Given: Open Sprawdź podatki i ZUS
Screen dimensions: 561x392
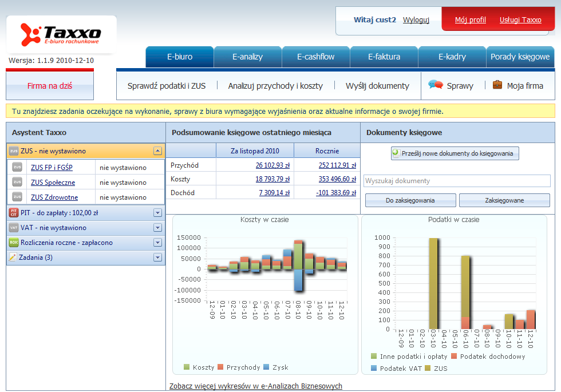Looking at the screenshot, I should pos(167,86).
